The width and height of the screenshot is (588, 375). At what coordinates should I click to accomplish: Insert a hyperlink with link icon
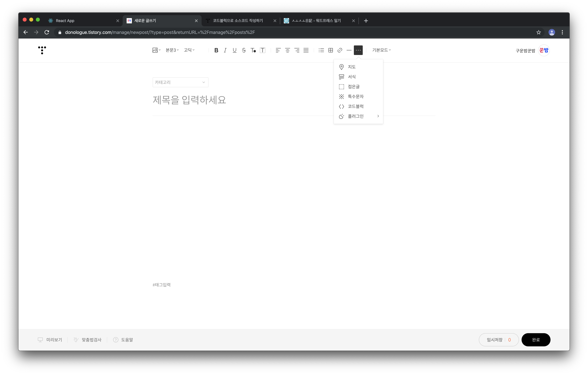coord(340,50)
